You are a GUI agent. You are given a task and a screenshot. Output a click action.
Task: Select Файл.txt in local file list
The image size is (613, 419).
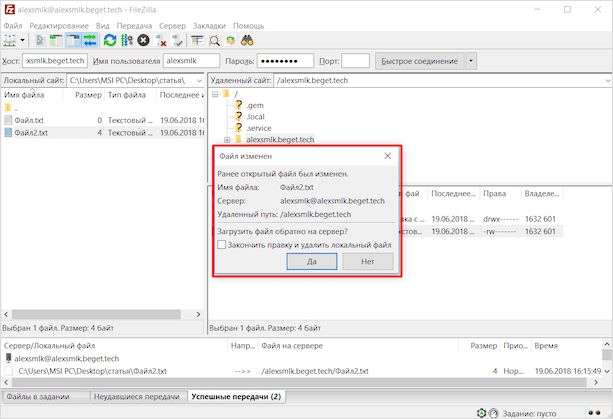coord(28,120)
